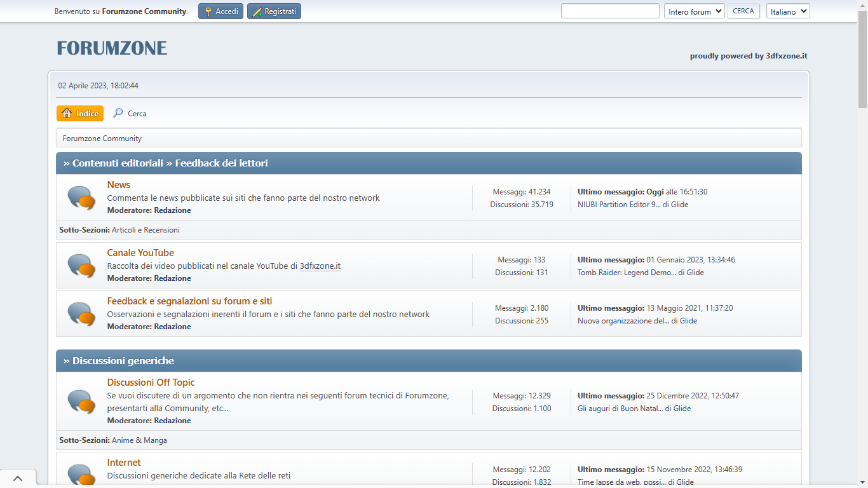Click the proudly powered by 3dfxzone.it text
Screen dimensions: 868x488
point(749,56)
